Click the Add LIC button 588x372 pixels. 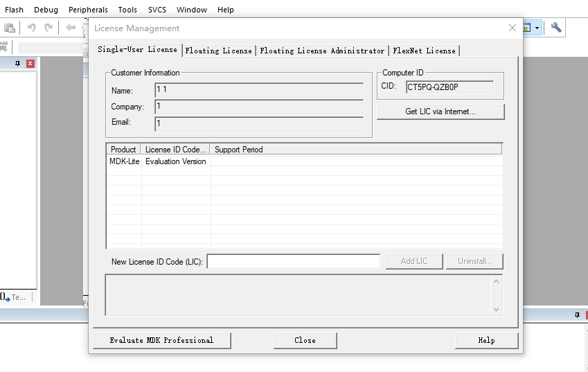[414, 261]
